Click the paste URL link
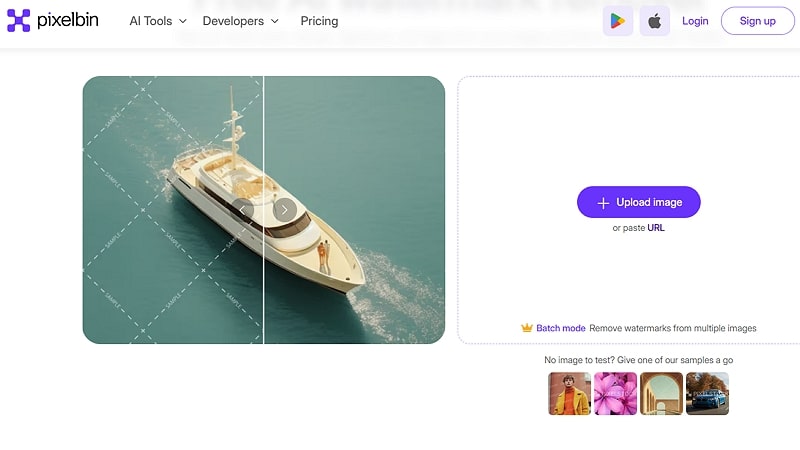Viewport: 800px width, 450px height. 656,228
